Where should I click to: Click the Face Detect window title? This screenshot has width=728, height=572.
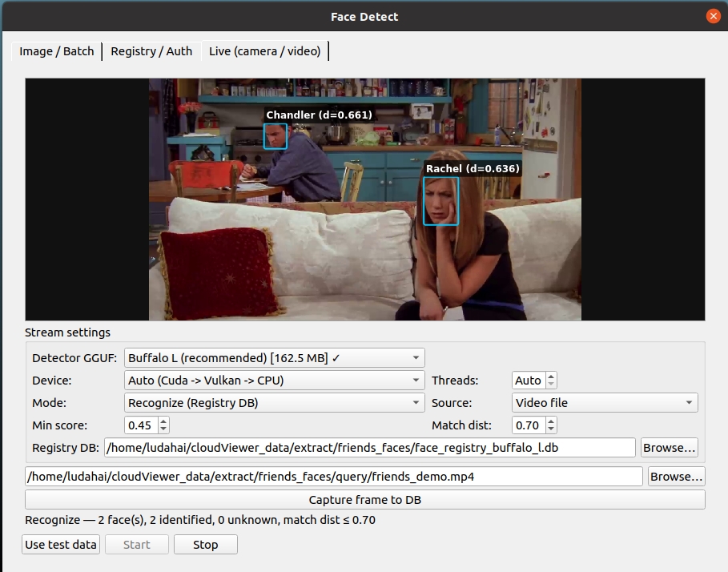(364, 17)
